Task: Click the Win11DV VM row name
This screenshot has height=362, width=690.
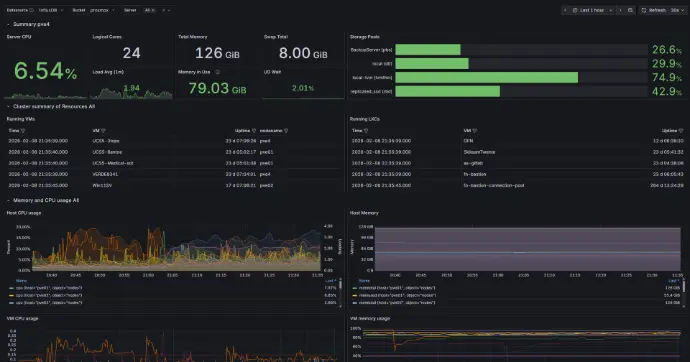Action: point(102,186)
